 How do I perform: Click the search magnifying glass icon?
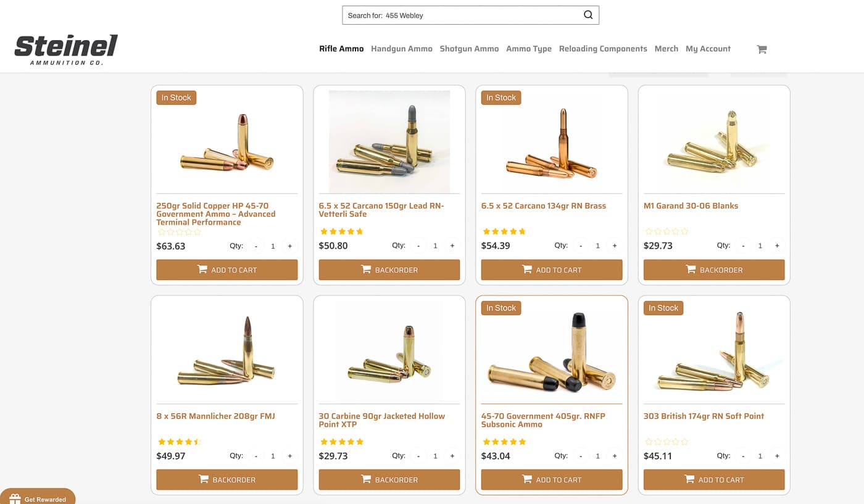(587, 14)
